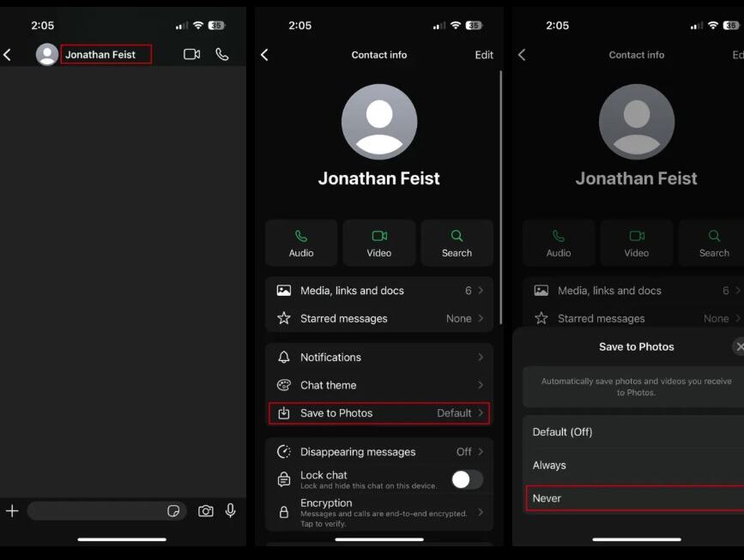The width and height of the screenshot is (744, 560).
Task: Tap chevron next to Starred None in middle screen
Action: [x=481, y=318]
